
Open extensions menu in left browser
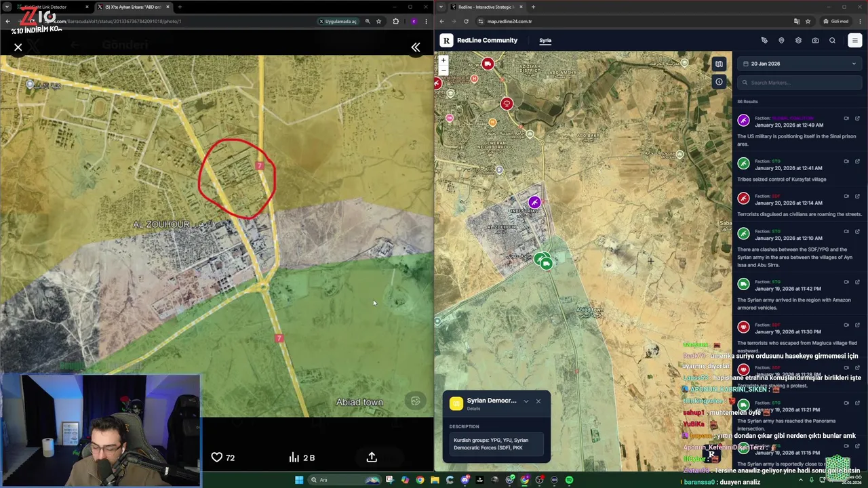click(x=396, y=21)
